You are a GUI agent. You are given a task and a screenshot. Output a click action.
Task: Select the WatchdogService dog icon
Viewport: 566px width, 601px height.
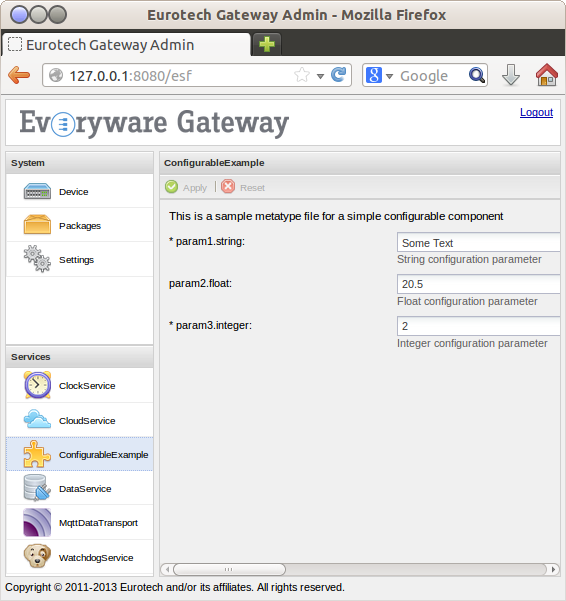[x=37, y=556]
